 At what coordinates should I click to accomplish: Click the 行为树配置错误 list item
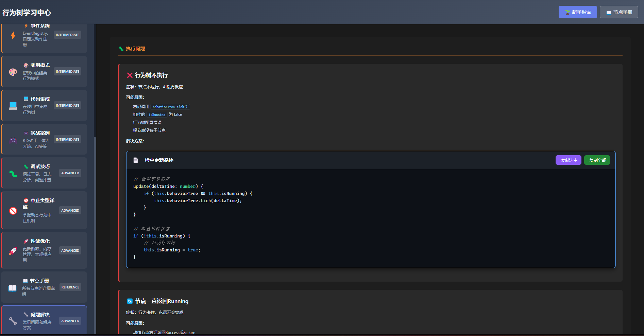point(147,123)
